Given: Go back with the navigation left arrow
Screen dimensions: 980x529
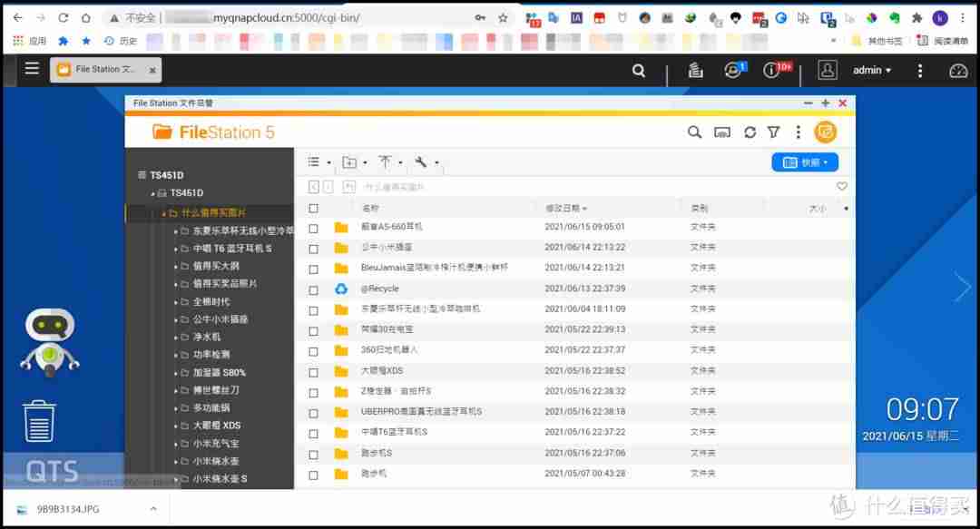Looking at the screenshot, I should tap(314, 186).
